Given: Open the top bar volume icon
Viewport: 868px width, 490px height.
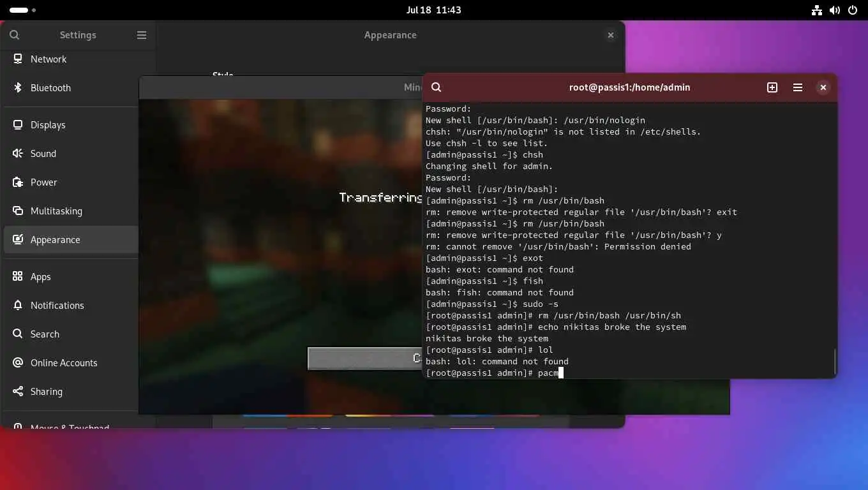Looking at the screenshot, I should coord(835,10).
